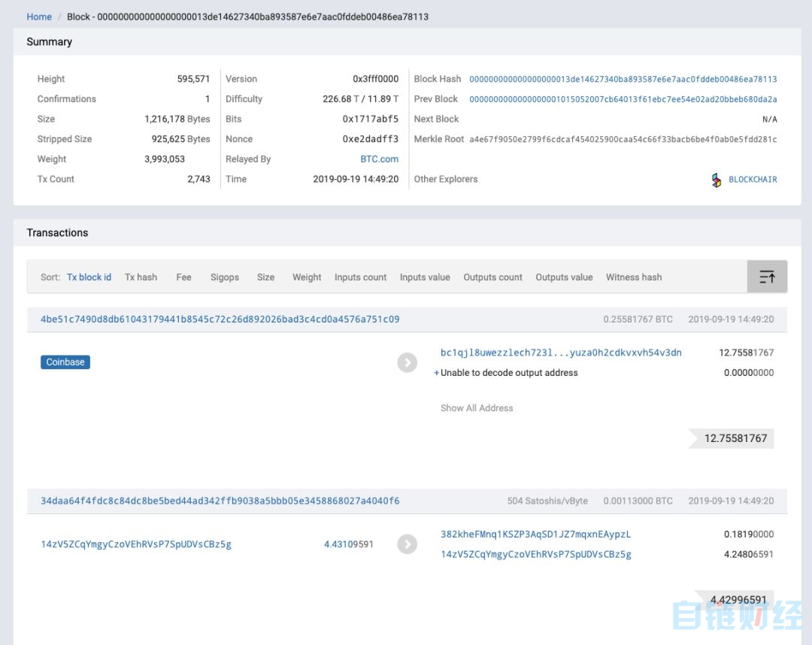
Task: Click the Coinbase badge
Action: click(65, 362)
